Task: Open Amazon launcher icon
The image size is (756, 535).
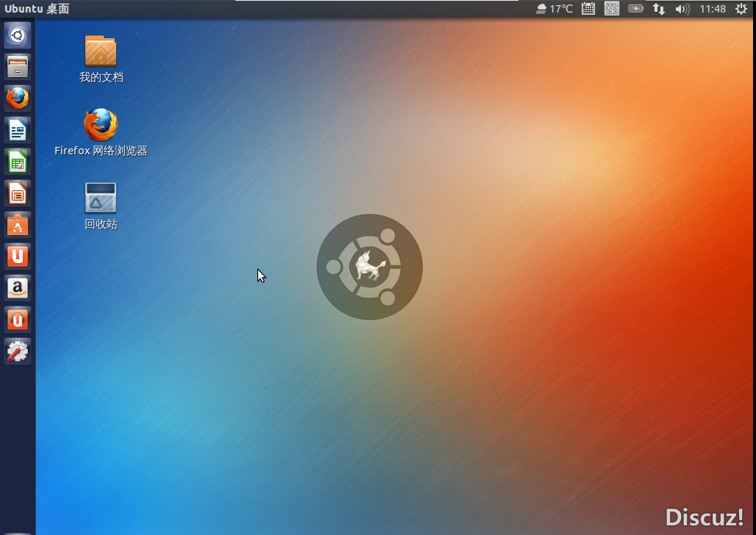Action: click(18, 288)
